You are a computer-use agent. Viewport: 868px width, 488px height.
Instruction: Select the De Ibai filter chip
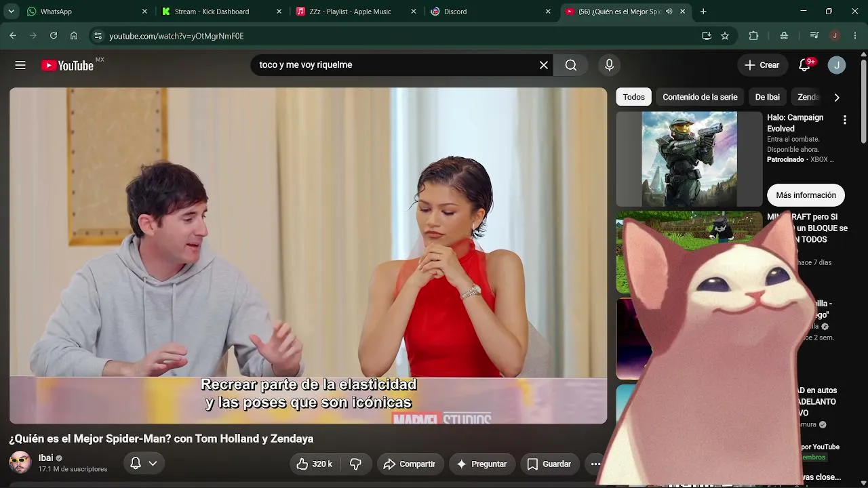(768, 97)
